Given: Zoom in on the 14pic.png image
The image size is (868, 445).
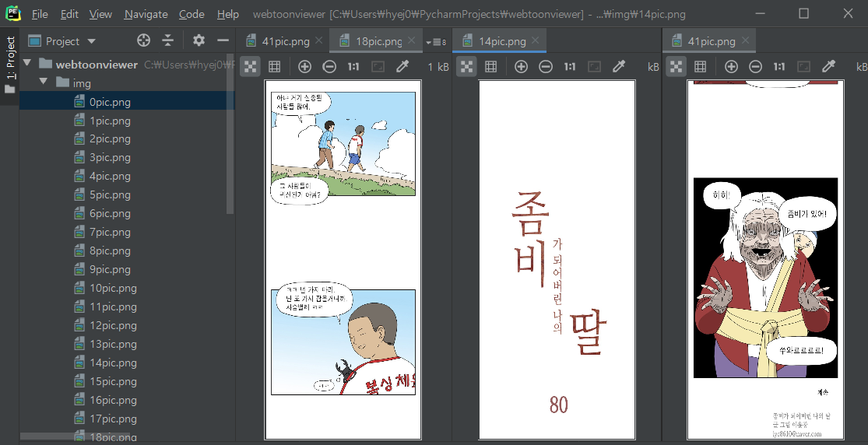Looking at the screenshot, I should pos(521,67).
